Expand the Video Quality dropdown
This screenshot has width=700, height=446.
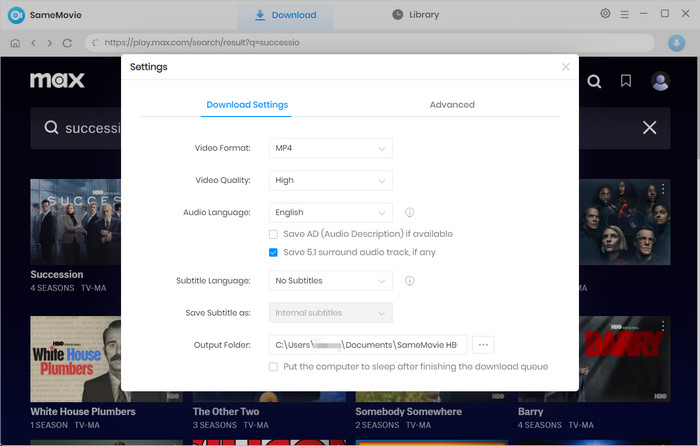331,181
